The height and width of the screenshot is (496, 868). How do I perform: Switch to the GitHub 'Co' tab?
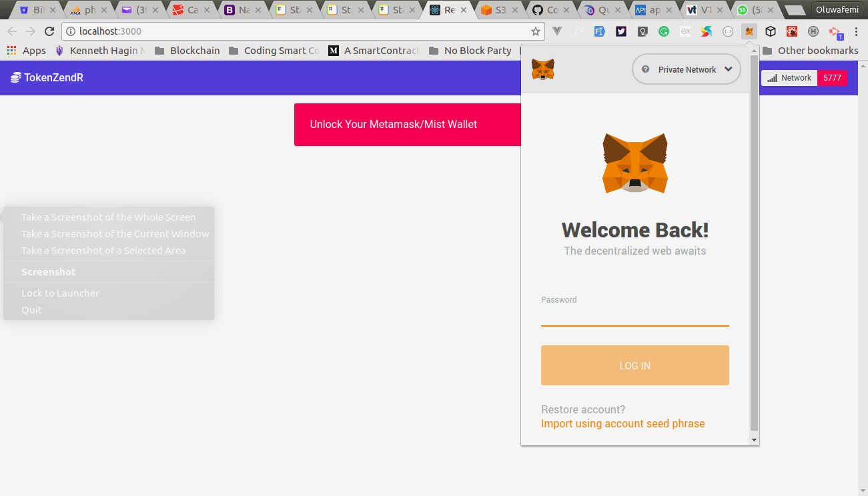click(552, 10)
